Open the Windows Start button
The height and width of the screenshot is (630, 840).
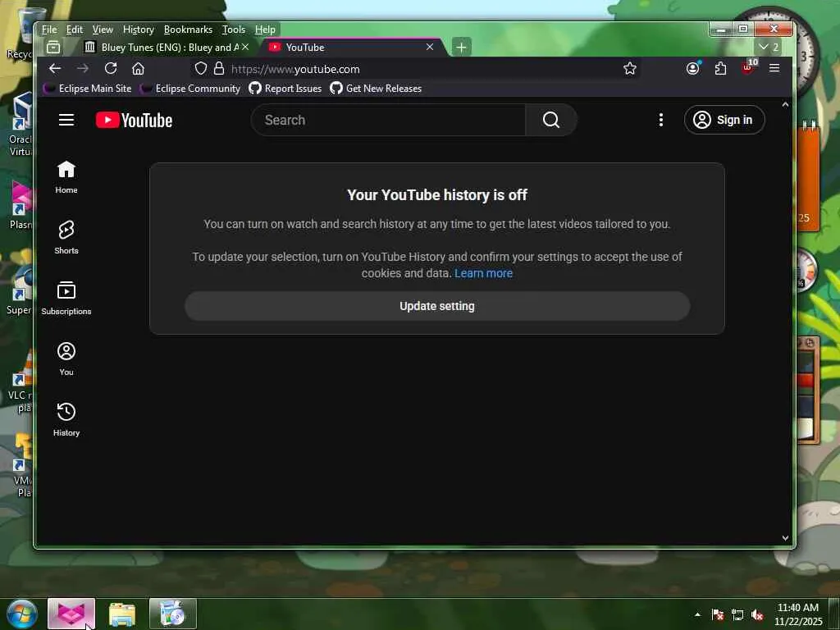click(21, 614)
